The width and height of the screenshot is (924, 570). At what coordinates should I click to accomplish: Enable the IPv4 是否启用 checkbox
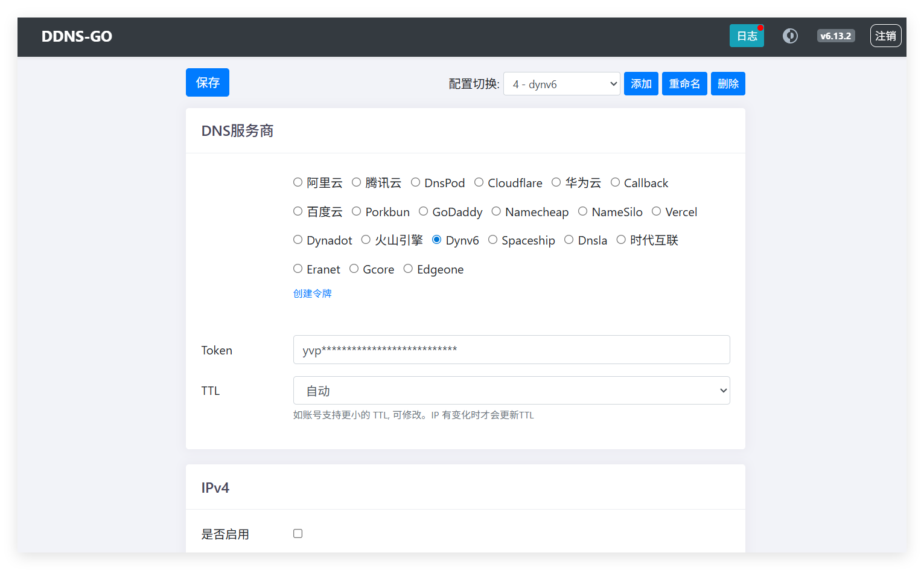[298, 533]
